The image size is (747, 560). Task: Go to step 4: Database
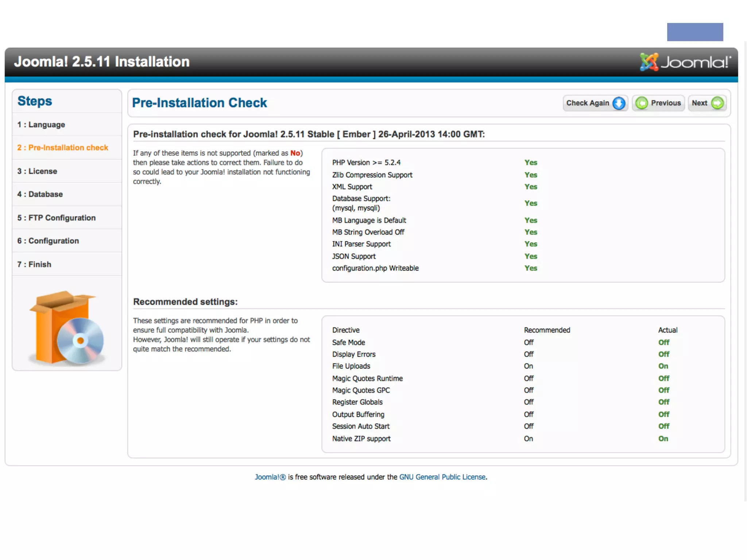pyautogui.click(x=40, y=194)
